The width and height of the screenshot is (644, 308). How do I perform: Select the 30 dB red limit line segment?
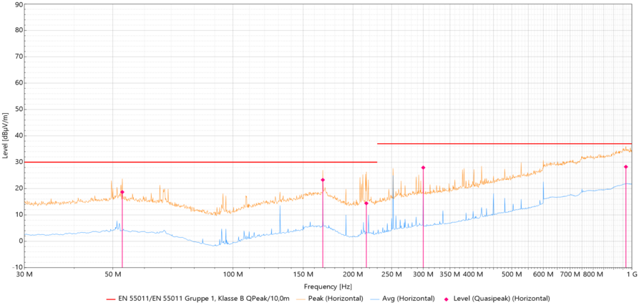point(200,162)
